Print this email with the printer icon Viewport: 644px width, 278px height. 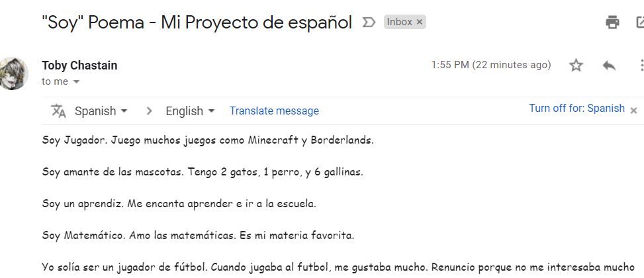[612, 23]
